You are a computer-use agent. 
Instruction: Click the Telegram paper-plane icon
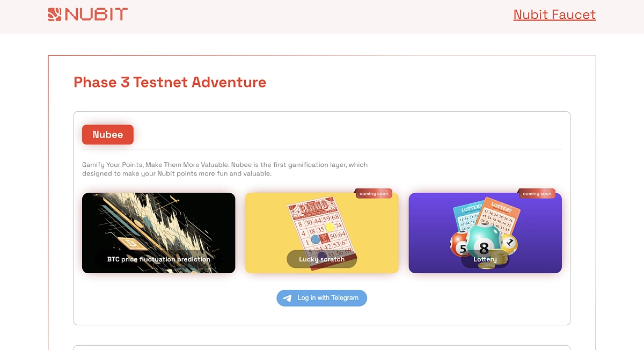point(288,298)
